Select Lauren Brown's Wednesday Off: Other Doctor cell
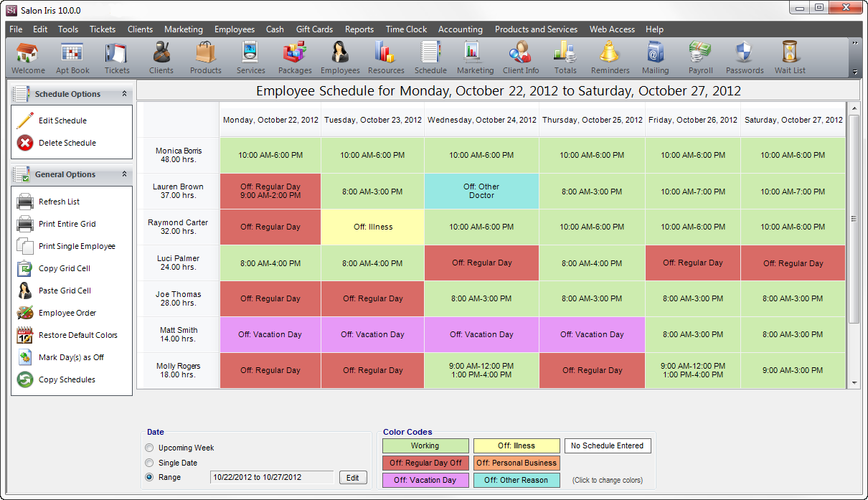 (x=481, y=191)
